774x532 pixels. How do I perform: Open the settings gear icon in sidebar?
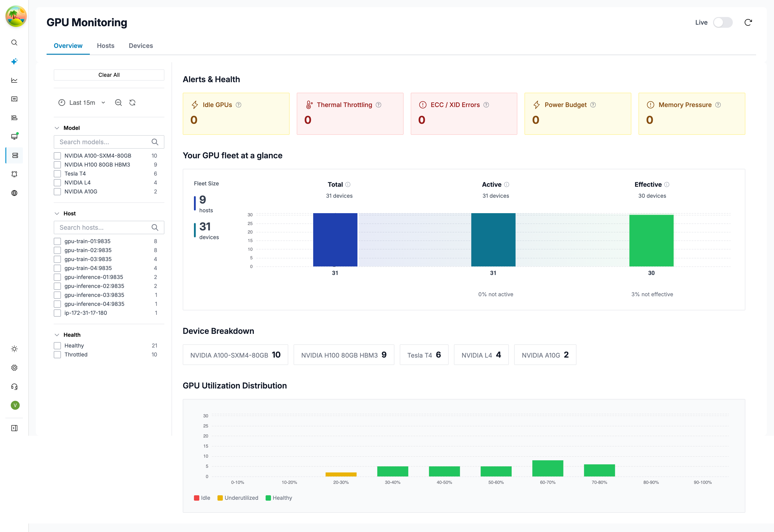point(14,368)
